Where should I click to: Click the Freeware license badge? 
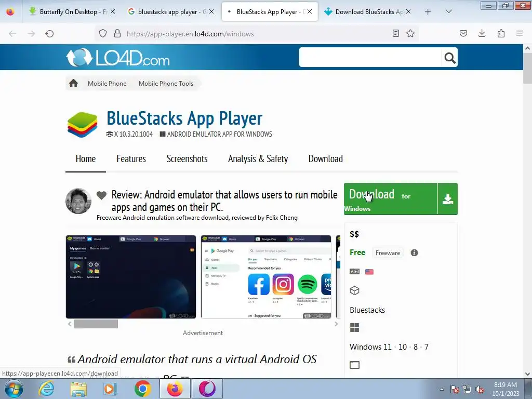click(388, 253)
